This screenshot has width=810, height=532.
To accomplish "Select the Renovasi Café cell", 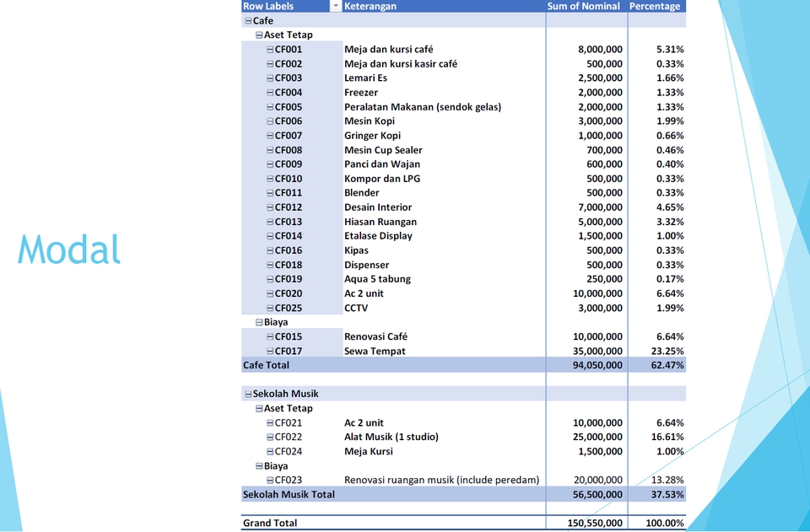I will coord(375,336).
